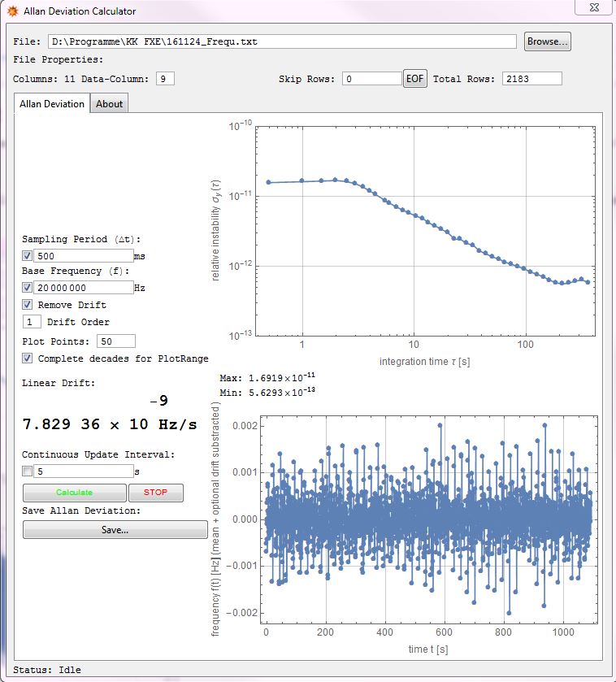Open the About tab
The height and width of the screenshot is (682, 616).
click(109, 104)
